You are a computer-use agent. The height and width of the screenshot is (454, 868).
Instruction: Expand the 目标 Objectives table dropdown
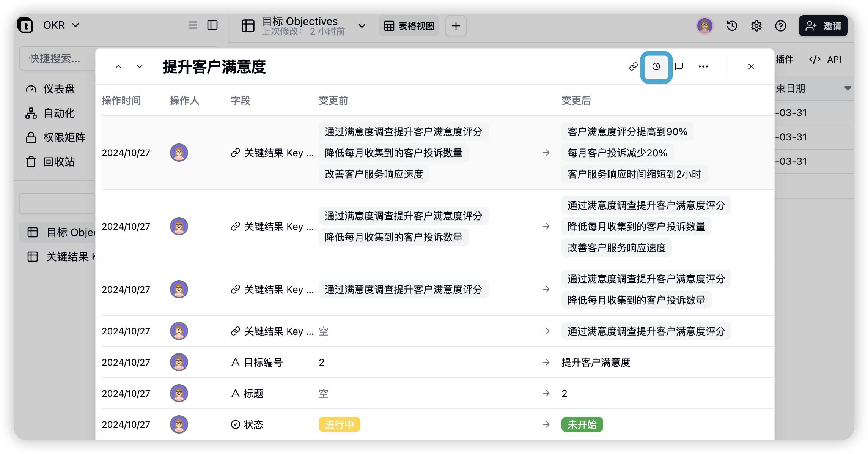(362, 26)
